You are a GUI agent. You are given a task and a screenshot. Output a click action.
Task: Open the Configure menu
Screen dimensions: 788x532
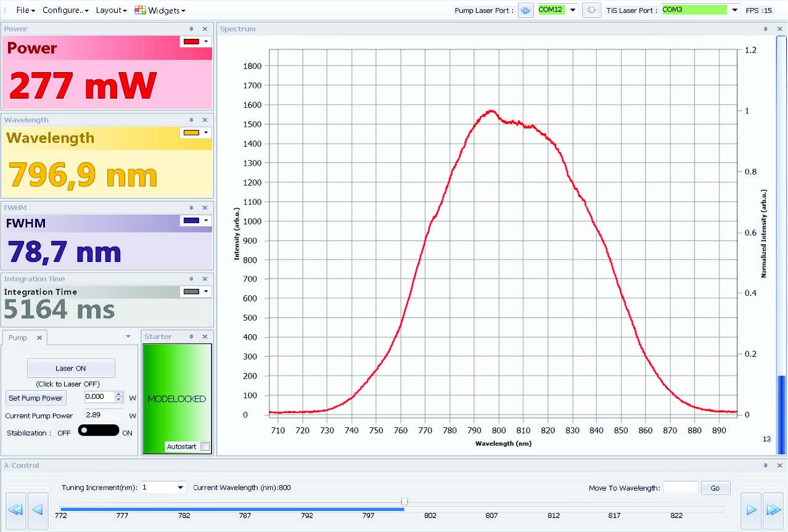pyautogui.click(x=65, y=10)
